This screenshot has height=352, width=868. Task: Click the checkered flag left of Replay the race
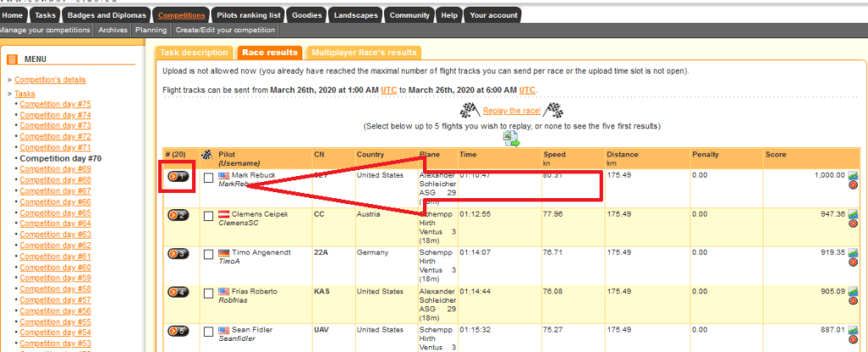470,111
